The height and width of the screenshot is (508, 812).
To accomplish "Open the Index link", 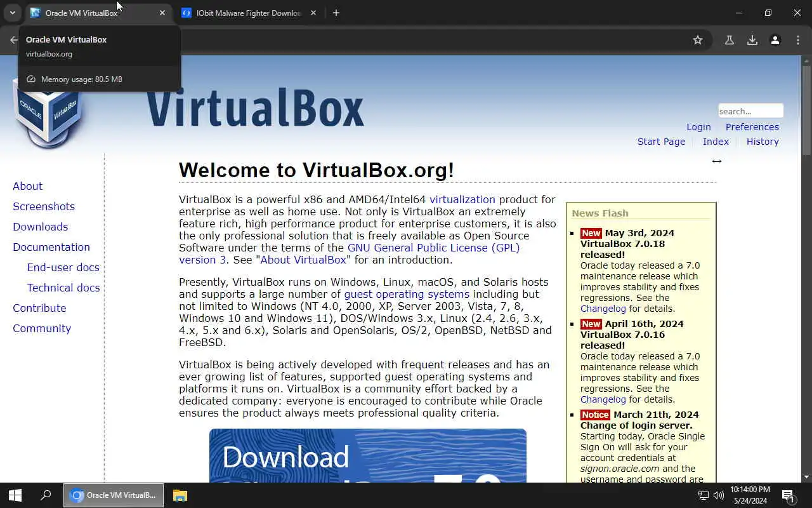I will (x=716, y=142).
